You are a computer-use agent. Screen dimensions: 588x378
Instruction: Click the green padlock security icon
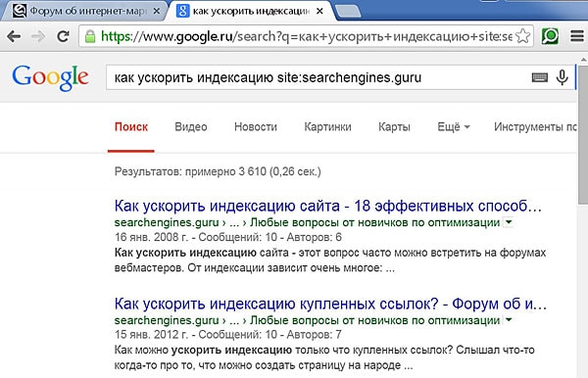[x=90, y=36]
